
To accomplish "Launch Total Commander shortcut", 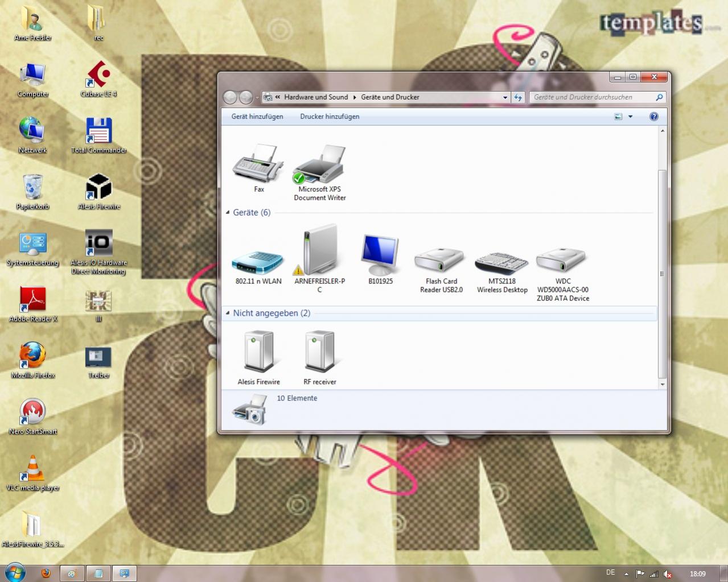I will (x=98, y=135).
